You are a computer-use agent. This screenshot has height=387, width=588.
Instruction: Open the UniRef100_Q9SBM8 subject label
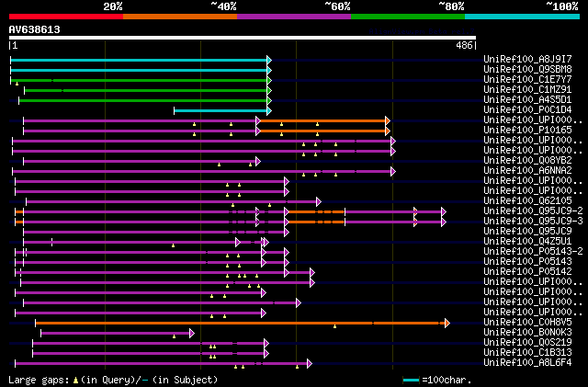(527, 69)
